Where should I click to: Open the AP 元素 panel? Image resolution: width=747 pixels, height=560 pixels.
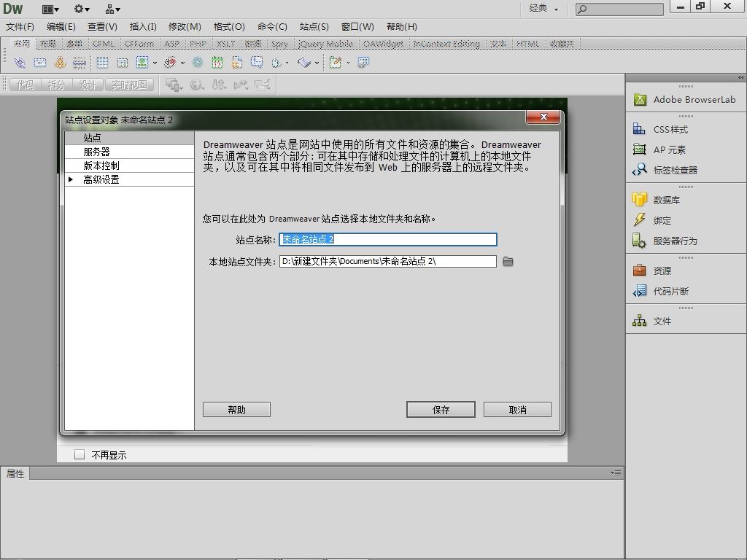(x=686, y=149)
